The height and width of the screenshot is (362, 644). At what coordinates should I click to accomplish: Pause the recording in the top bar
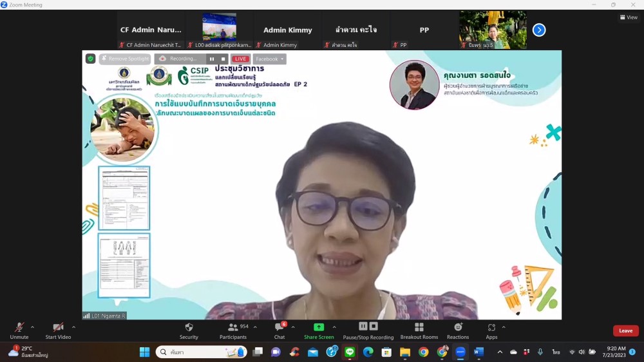click(211, 59)
